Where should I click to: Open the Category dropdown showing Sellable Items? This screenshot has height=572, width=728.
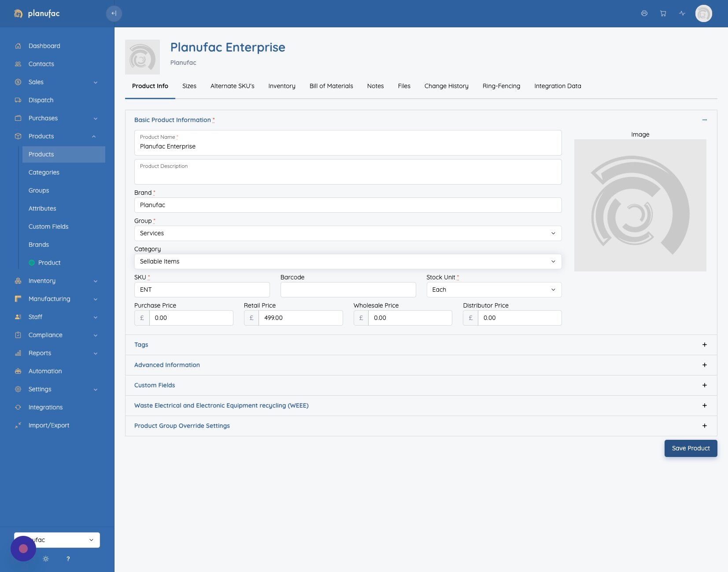348,261
